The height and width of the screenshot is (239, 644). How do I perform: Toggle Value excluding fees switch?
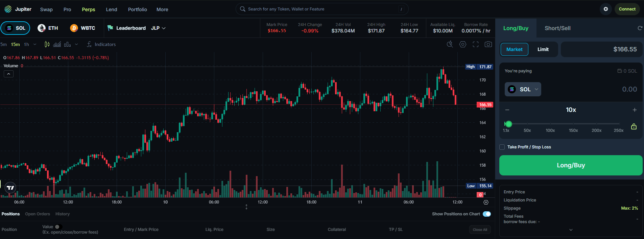(58, 227)
